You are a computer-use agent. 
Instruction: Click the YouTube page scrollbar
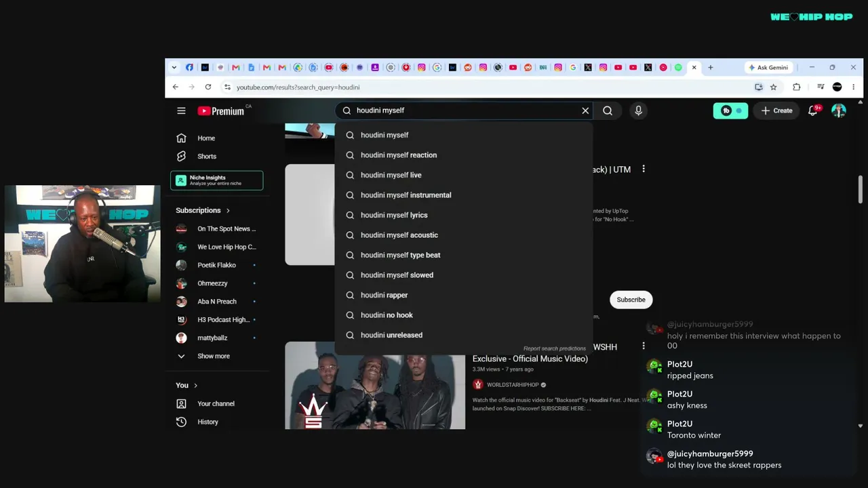click(860, 190)
